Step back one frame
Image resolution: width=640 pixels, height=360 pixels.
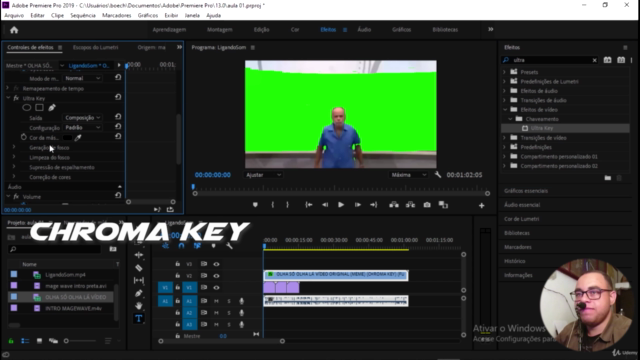325,205
